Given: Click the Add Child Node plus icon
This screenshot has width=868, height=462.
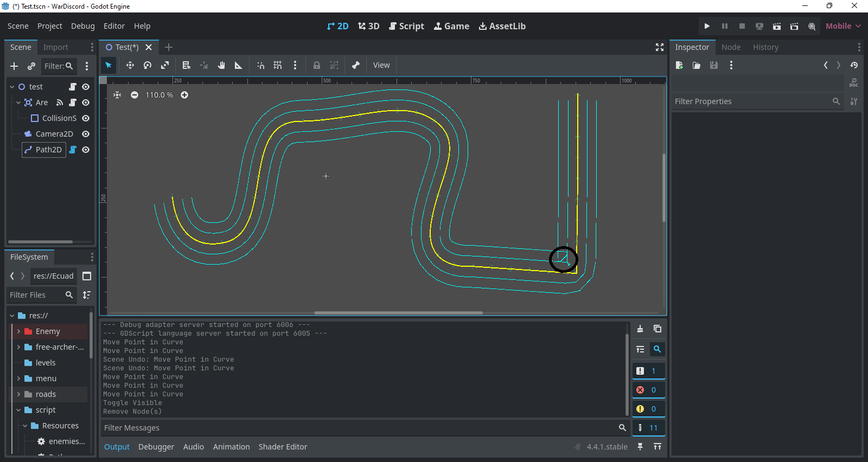Looking at the screenshot, I should click(14, 66).
